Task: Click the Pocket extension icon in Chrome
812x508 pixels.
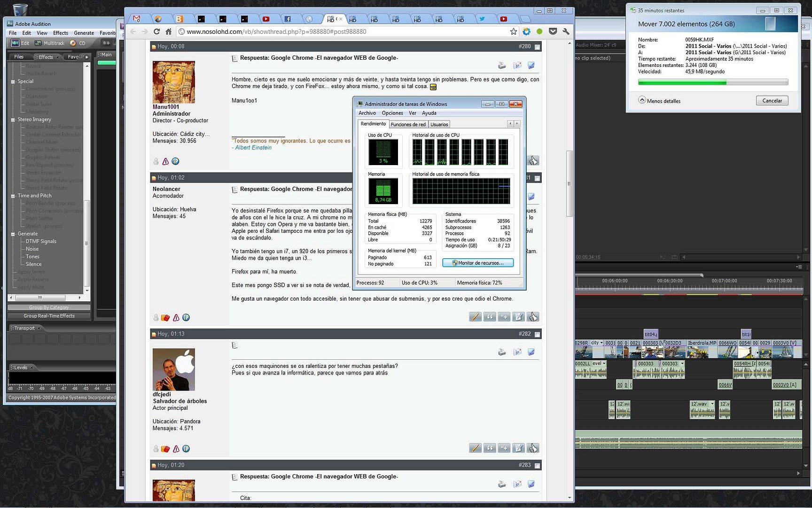Action: tap(553, 32)
